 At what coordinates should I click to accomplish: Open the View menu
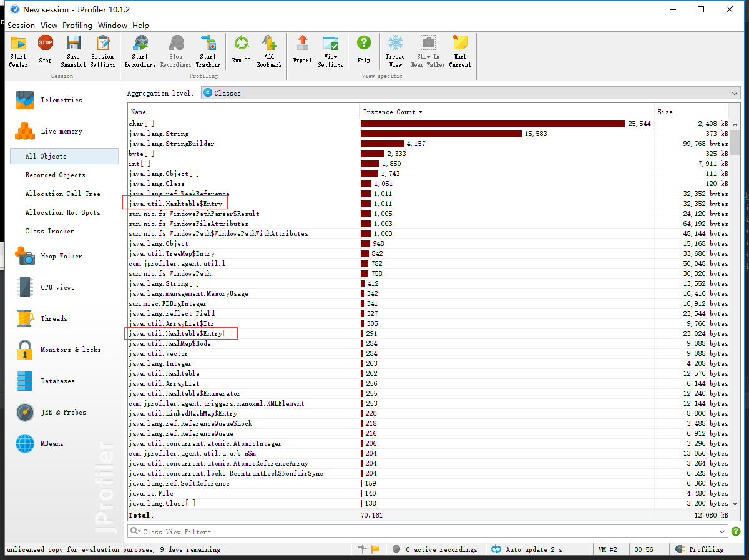point(49,26)
